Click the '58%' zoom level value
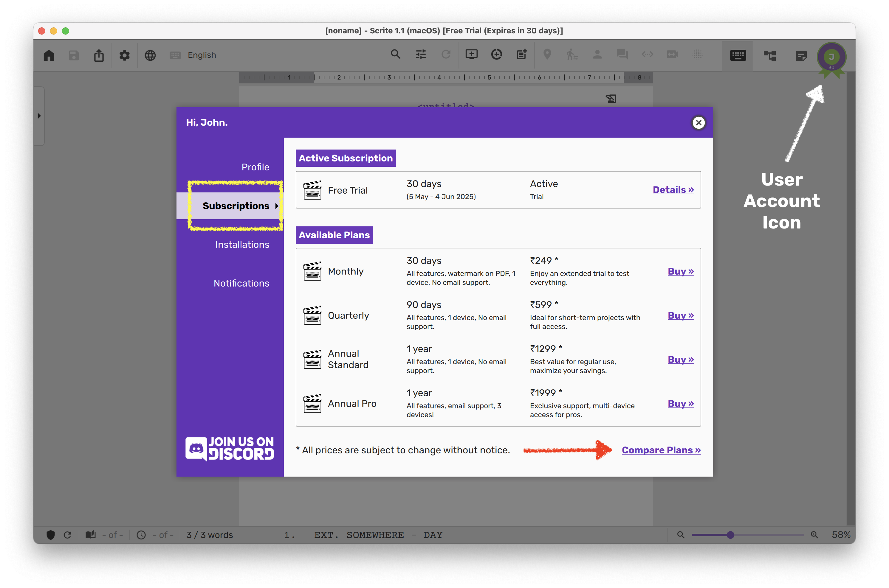The height and width of the screenshot is (588, 889). [841, 535]
